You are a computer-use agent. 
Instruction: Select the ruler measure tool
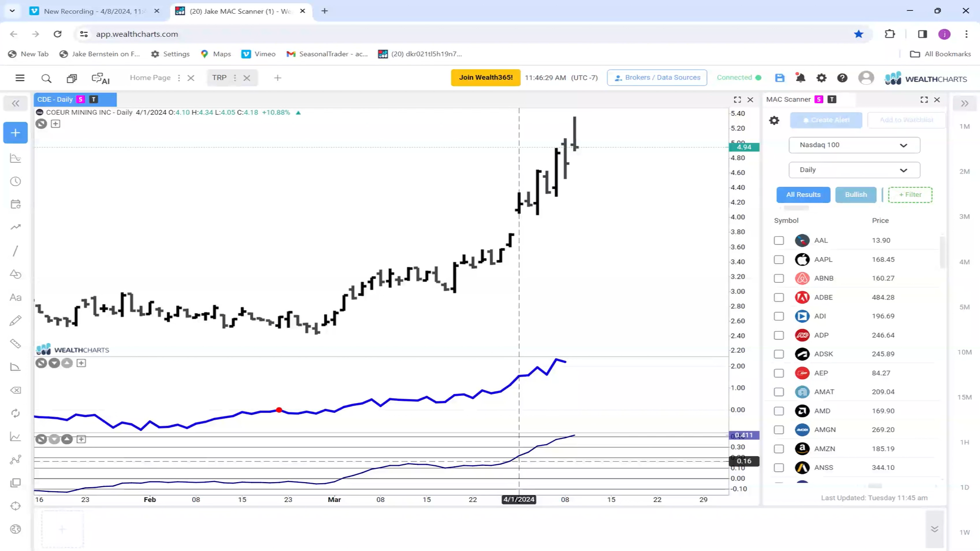pos(15,344)
